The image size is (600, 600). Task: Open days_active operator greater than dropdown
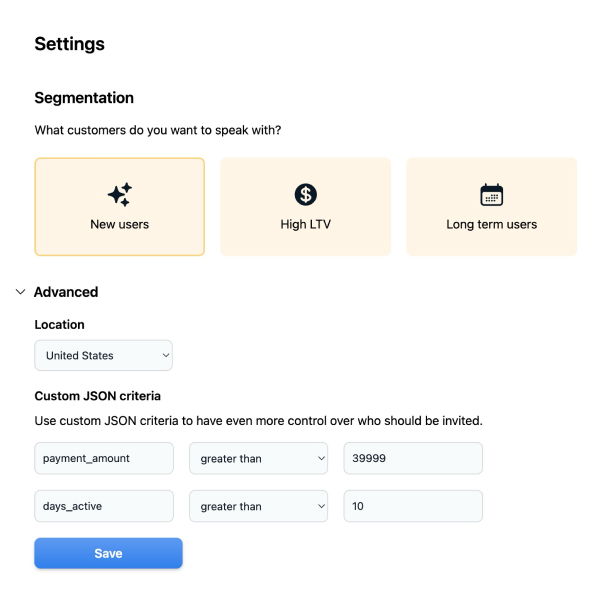click(x=258, y=506)
